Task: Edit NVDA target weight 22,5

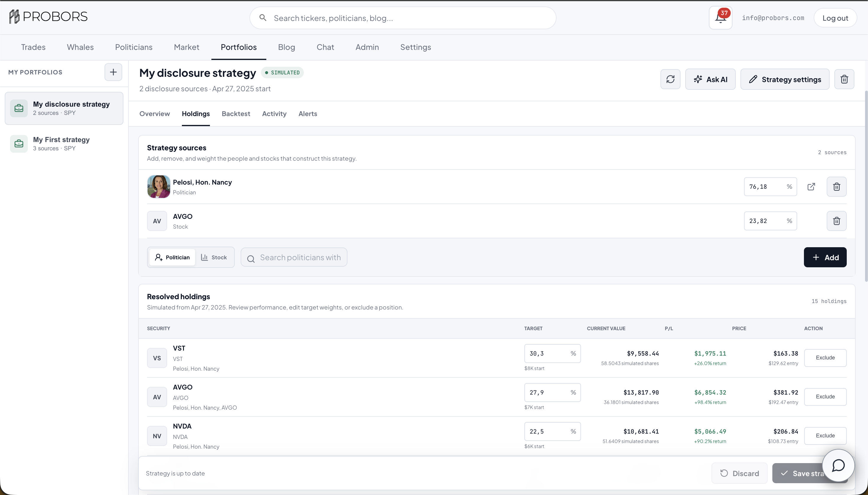Action: point(552,432)
